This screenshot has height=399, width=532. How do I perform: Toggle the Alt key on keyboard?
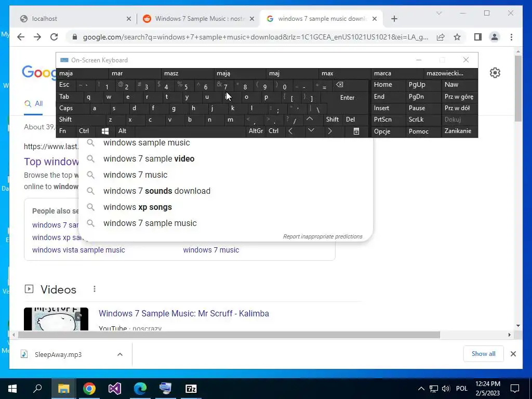click(x=125, y=131)
